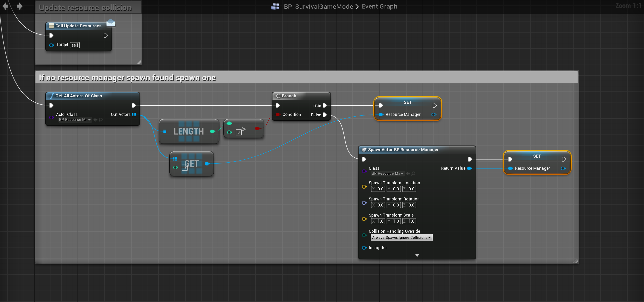The image size is (644, 302).
Task: Click the Update resource collision comment header
Action: [x=85, y=8]
